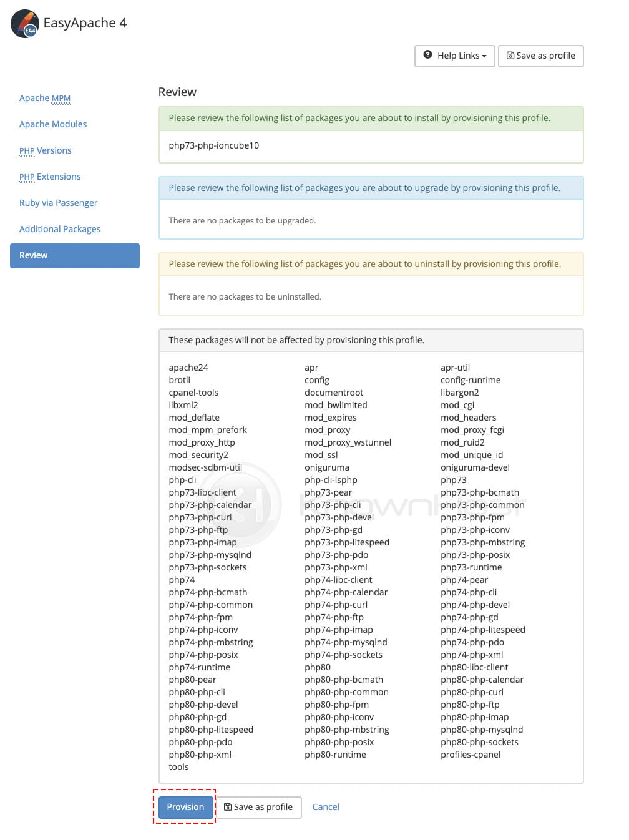The image size is (629, 840).
Task: Click the green install review banner
Action: 371,118
